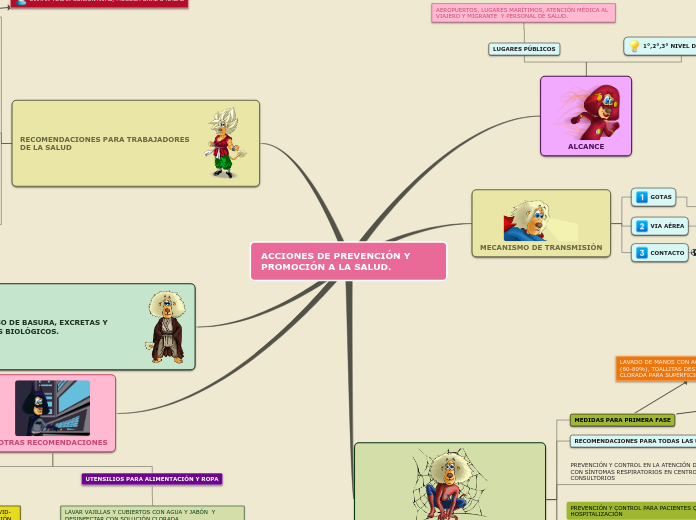Click the dark red node at top left
The height and width of the screenshot is (520, 696).
point(99,4)
